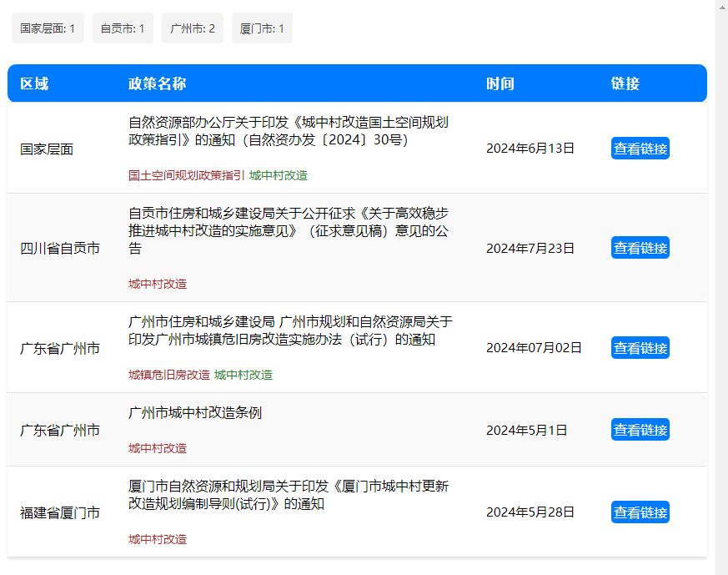Select 城中村改造 tag in 四川省自贡市 row
Screen dimensions: 728x575
click(x=158, y=284)
